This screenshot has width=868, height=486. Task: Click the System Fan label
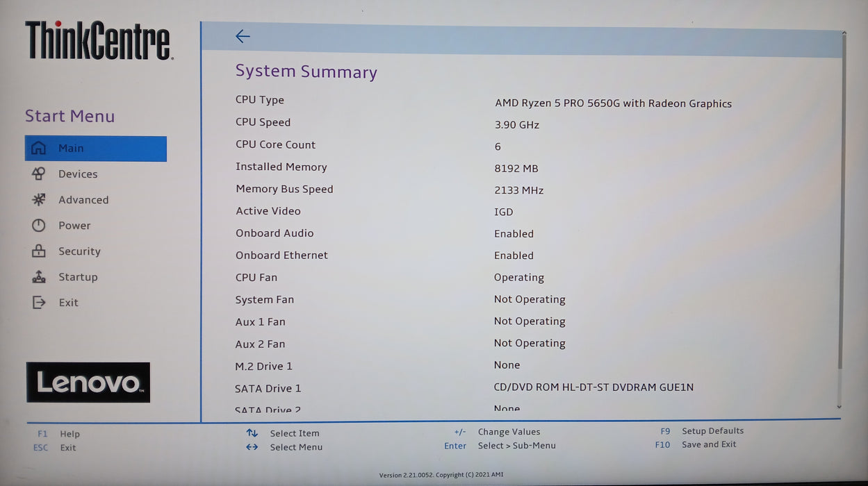(x=265, y=300)
